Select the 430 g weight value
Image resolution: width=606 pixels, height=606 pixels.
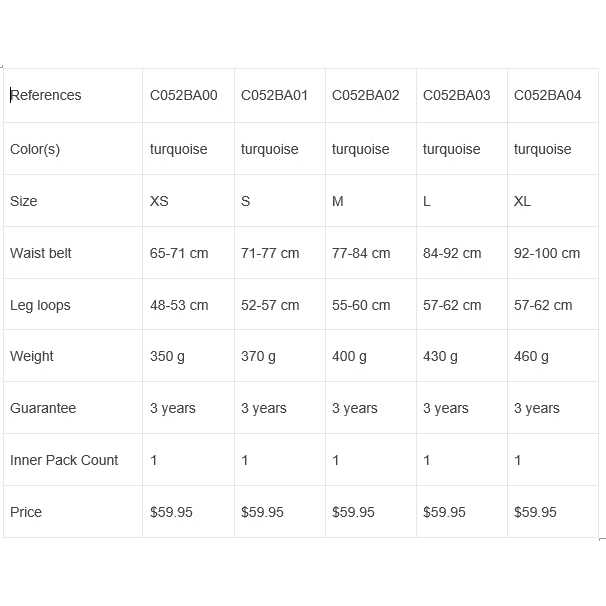(440, 356)
